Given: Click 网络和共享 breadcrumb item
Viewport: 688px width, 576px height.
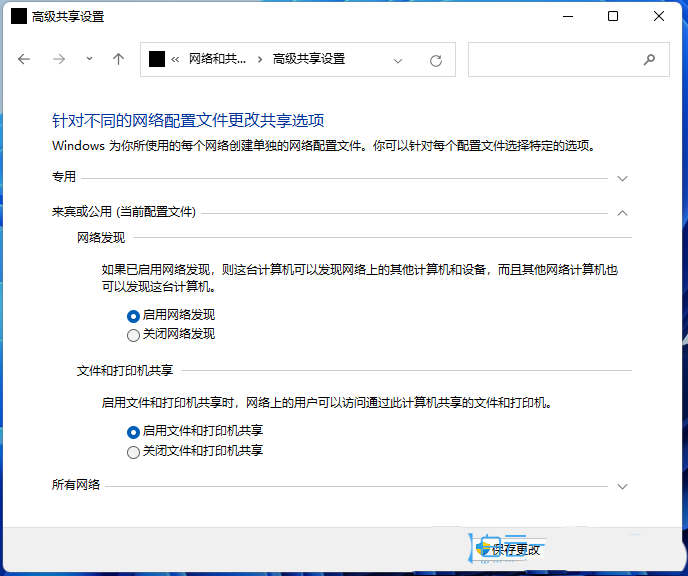Looking at the screenshot, I should pos(217,60).
